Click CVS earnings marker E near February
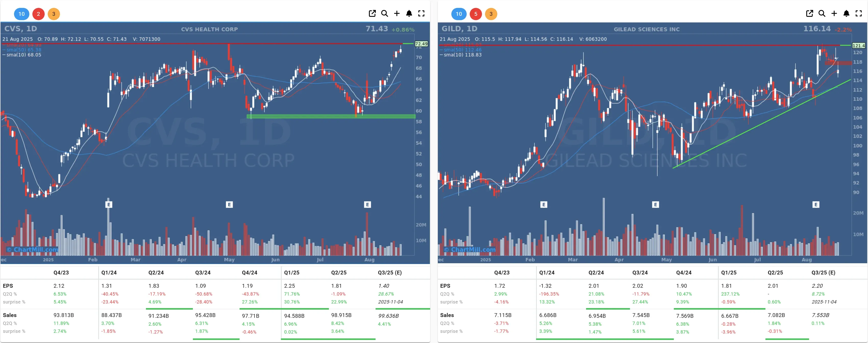Viewport: 868px width, 343px height. click(108, 204)
